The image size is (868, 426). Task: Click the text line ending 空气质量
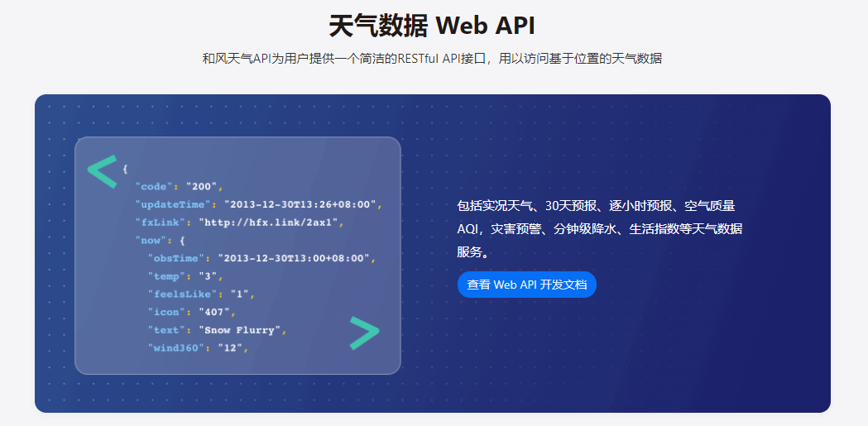[x=597, y=206]
